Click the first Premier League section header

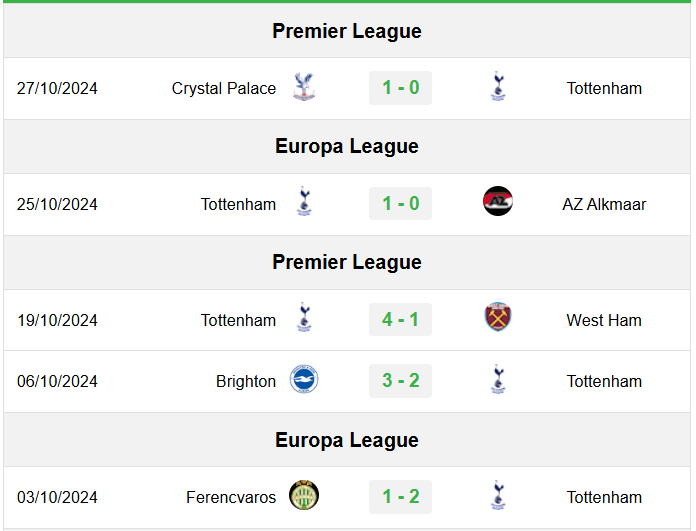tap(347, 31)
